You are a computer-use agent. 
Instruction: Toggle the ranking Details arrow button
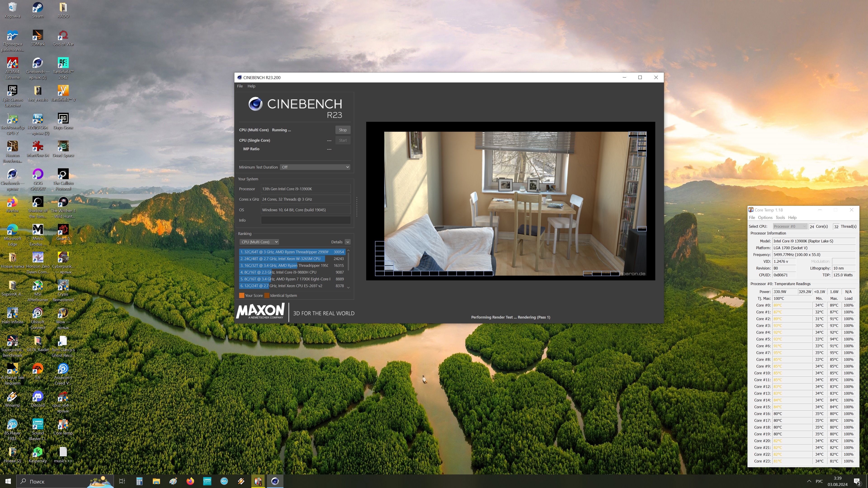click(347, 242)
